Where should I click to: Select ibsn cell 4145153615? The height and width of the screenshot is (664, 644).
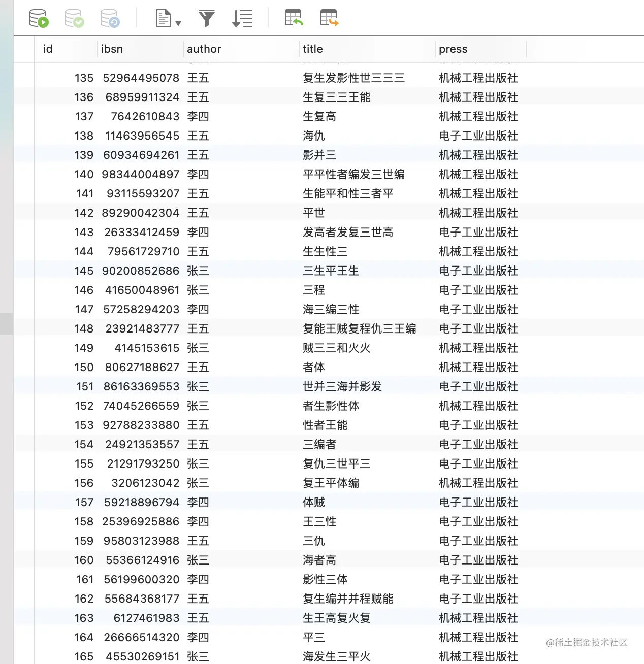[147, 348]
